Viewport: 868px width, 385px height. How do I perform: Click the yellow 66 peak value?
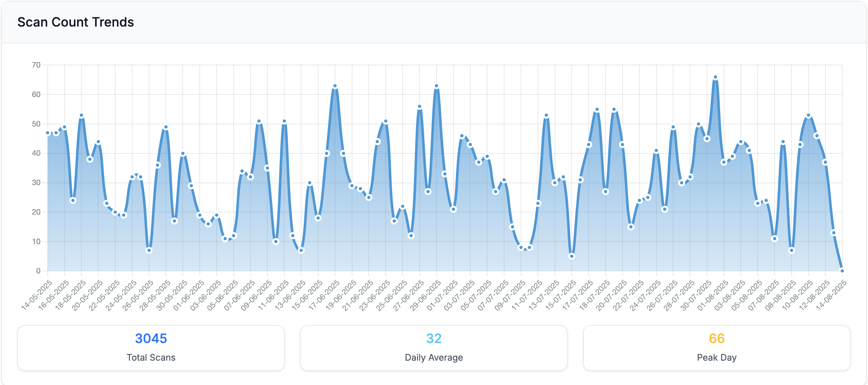[716, 338]
